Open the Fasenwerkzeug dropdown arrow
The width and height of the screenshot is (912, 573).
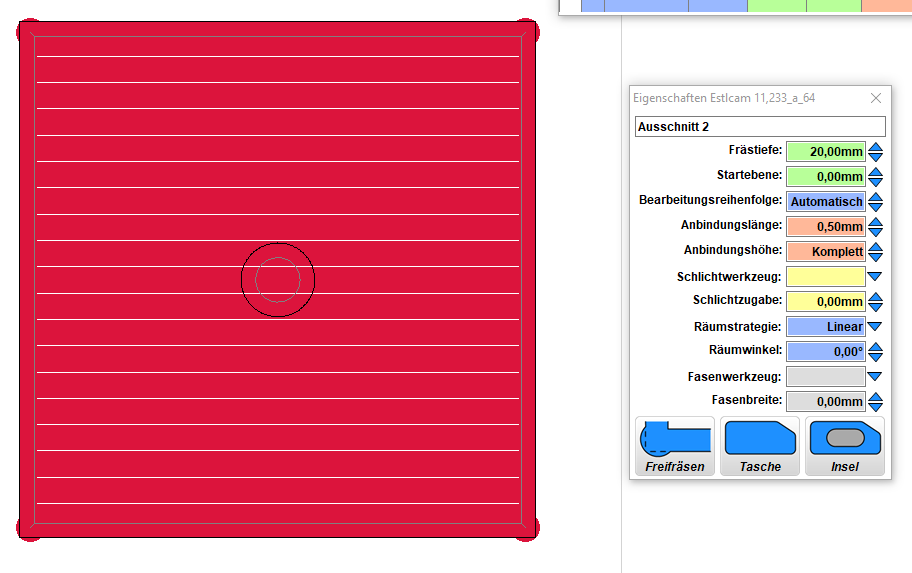click(874, 376)
